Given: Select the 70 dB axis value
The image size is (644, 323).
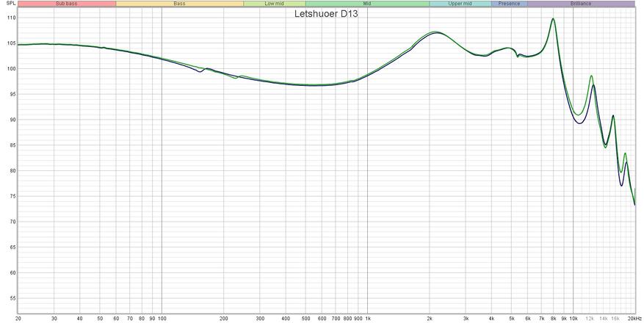Looking at the screenshot, I should pyautogui.click(x=12, y=222).
